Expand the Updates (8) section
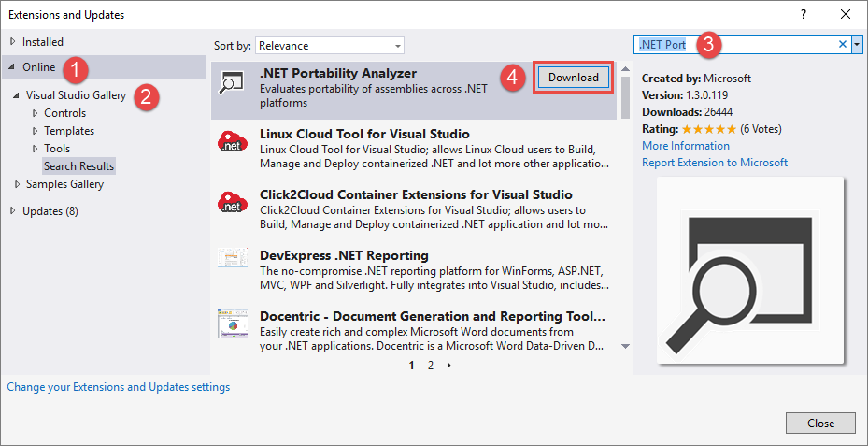This screenshot has width=868, height=446. point(13,211)
